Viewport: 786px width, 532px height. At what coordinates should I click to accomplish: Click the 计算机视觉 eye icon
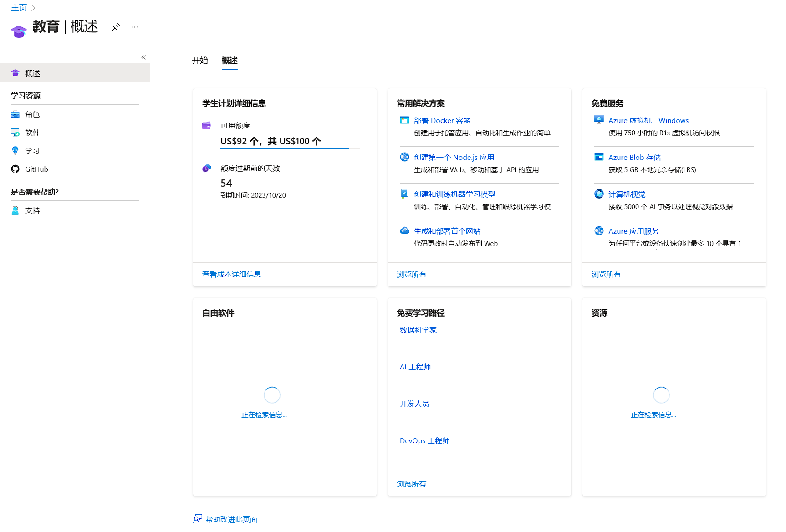599,194
